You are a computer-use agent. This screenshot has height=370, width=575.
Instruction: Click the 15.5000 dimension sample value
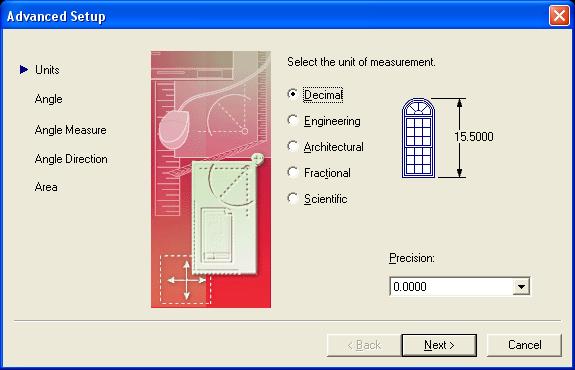[x=474, y=137]
